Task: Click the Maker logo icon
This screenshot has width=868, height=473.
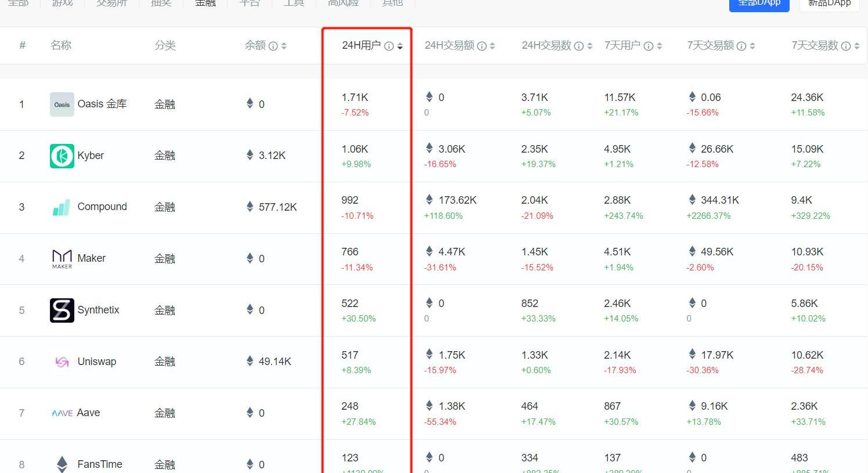Action: [62, 259]
